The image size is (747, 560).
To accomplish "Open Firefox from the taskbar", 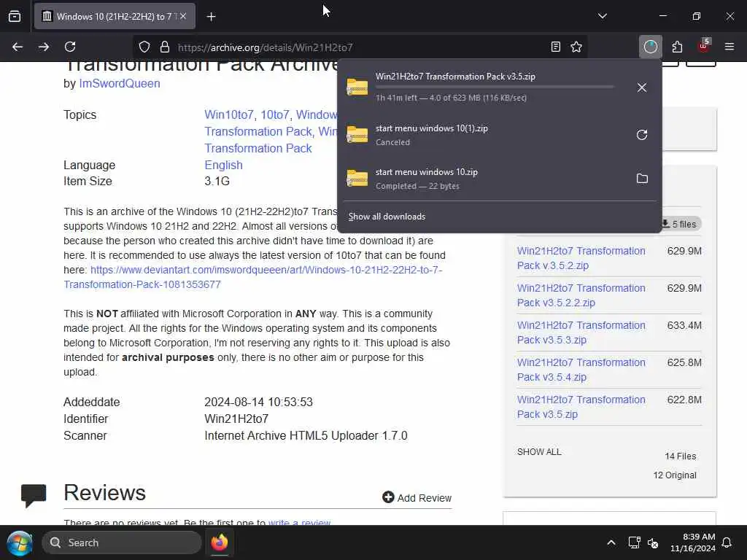I will point(220,542).
